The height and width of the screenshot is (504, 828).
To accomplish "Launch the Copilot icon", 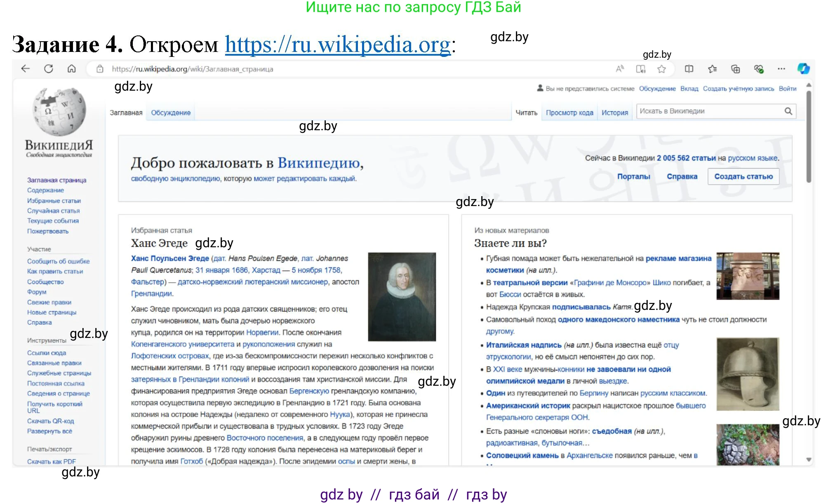I will tap(803, 69).
